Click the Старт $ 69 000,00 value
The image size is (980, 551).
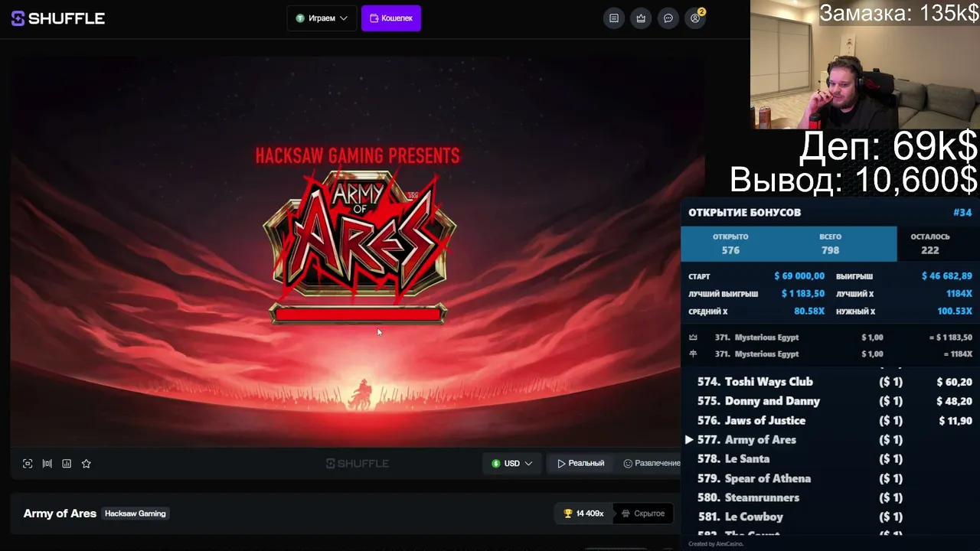pos(799,276)
